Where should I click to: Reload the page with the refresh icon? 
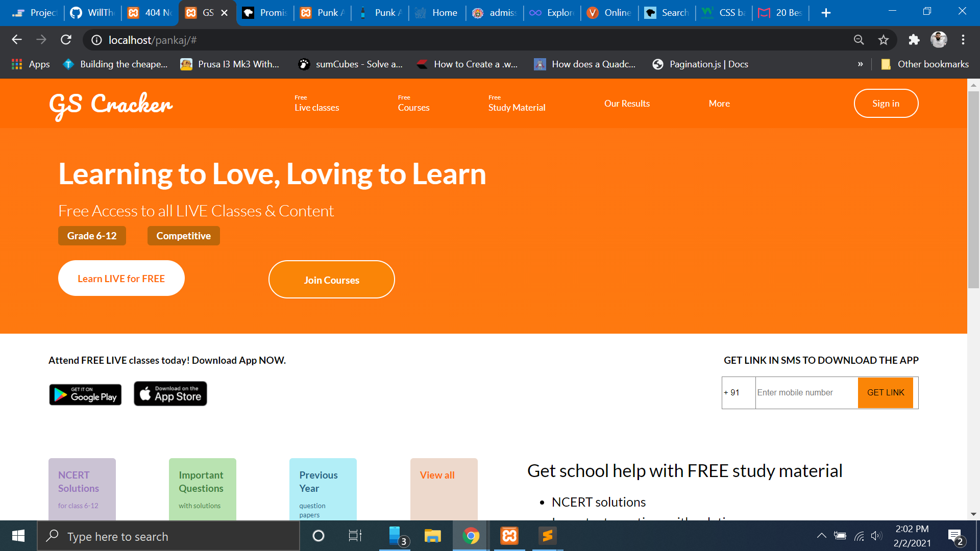click(66, 40)
